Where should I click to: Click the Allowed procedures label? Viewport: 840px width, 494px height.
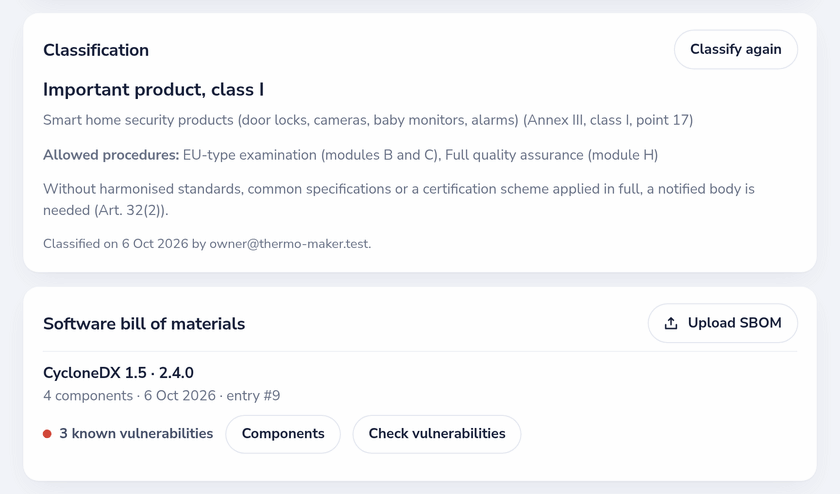pyautogui.click(x=111, y=155)
